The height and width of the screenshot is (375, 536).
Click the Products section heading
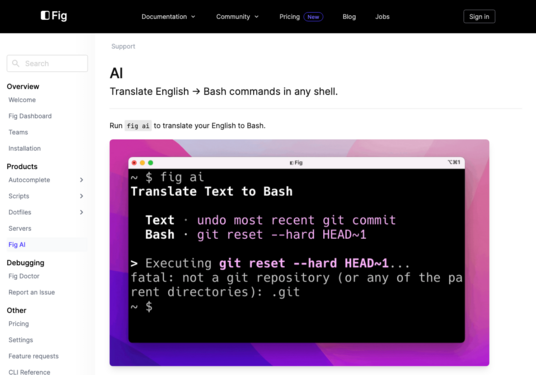point(22,166)
